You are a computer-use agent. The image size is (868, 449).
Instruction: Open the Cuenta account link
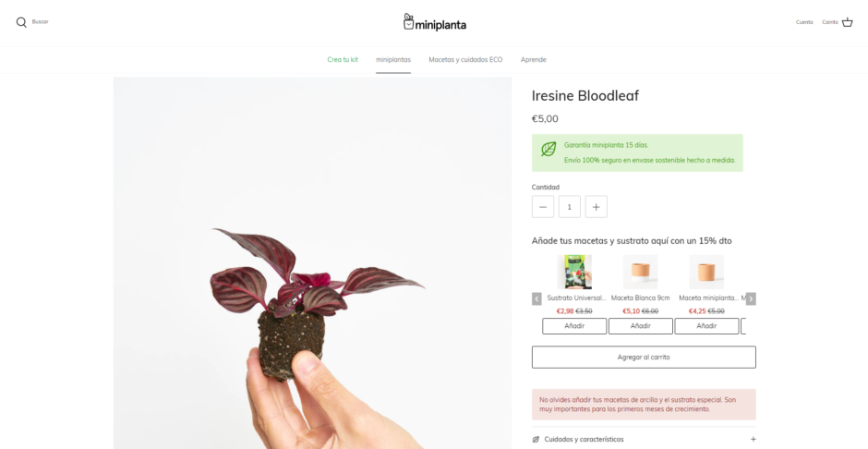coord(804,22)
